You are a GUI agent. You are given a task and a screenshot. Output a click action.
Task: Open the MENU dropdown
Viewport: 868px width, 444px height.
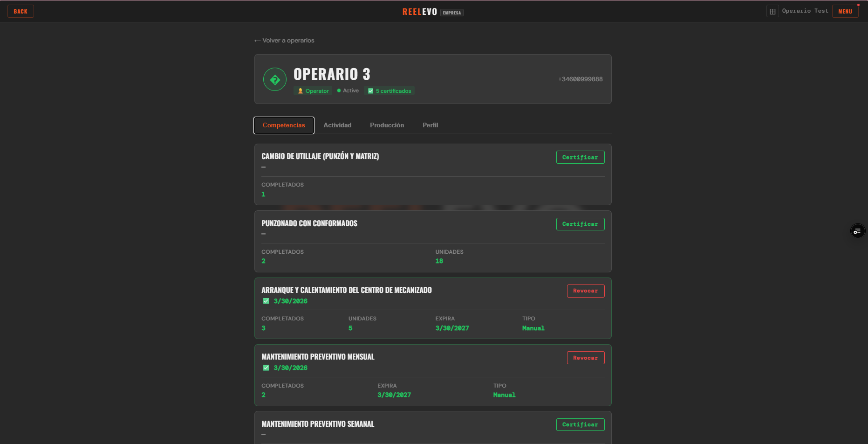click(845, 11)
